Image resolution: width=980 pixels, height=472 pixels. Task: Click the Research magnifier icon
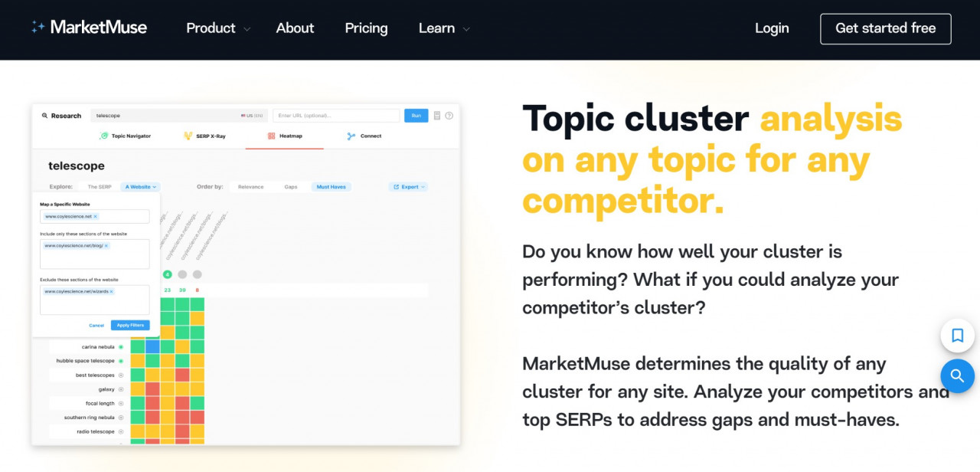45,116
